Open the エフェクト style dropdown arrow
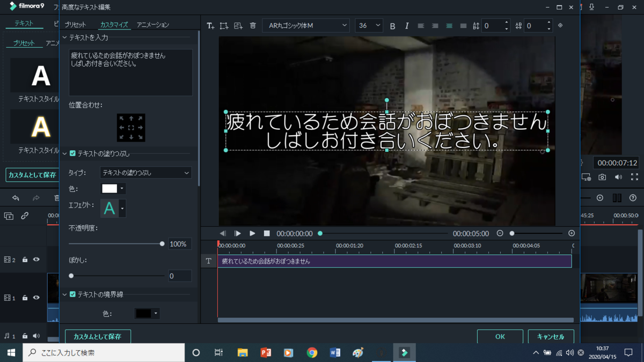This screenshot has height=362, width=644. pos(122,208)
